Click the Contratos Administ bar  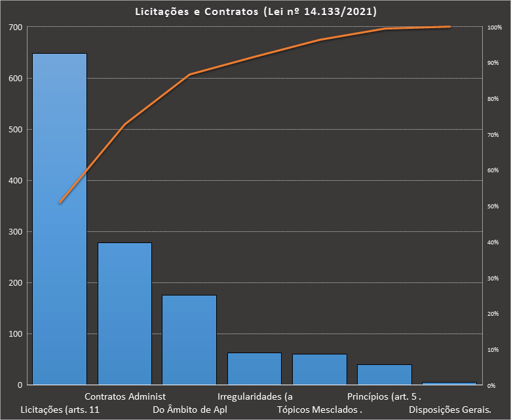[124, 313]
